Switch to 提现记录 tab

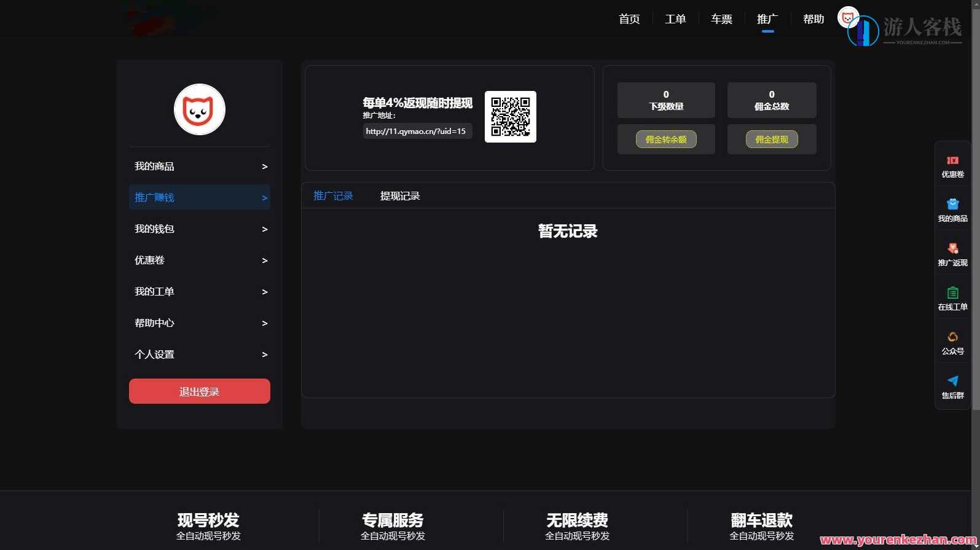point(400,196)
